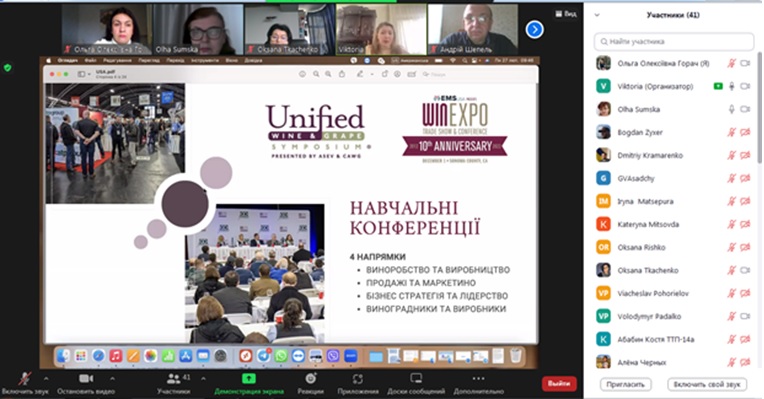764x399 pixels.
Task: Expand the audio options arrow beside microphone
Action: pyautogui.click(x=46, y=378)
